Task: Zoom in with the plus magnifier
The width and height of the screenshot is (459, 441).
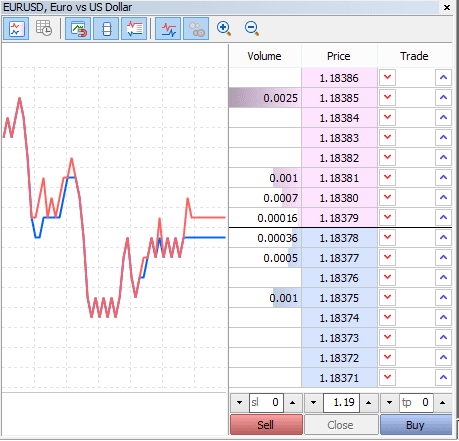Action: click(x=224, y=28)
